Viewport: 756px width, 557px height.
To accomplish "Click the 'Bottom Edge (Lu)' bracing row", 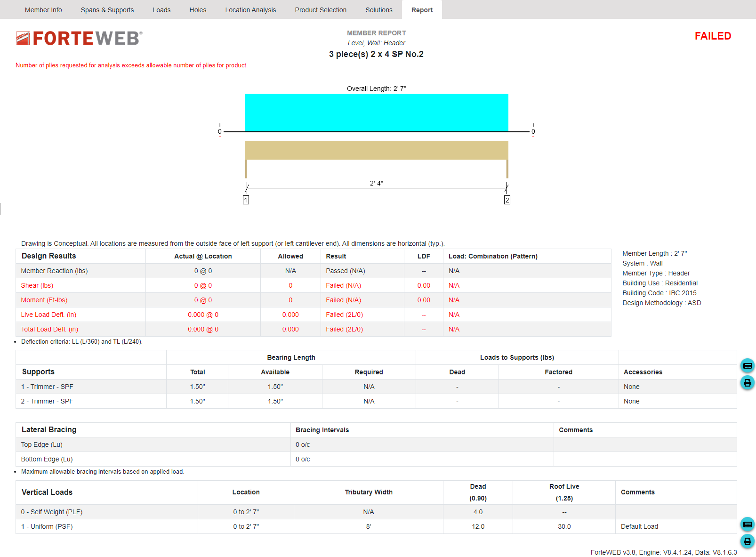I will (x=376, y=459).
